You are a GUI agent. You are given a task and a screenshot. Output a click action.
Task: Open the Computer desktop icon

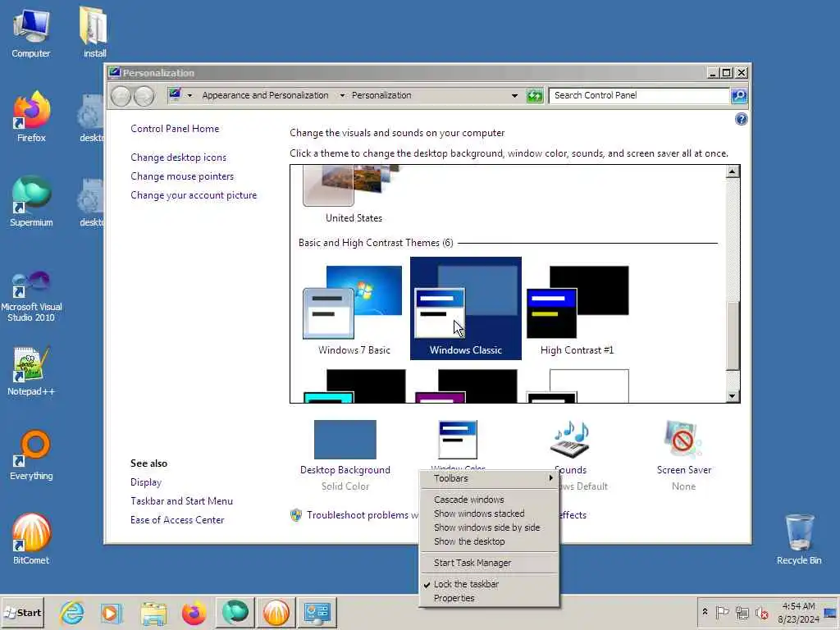tap(31, 33)
